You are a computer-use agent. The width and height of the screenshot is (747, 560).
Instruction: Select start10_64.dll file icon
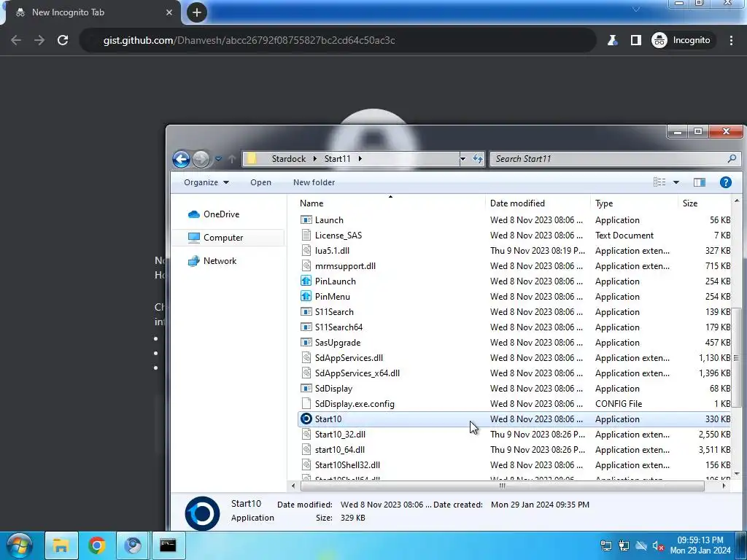coord(306,449)
